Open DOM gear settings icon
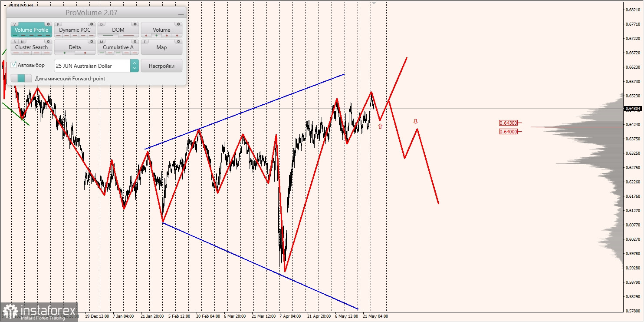This screenshot has width=644, height=322. 135,24
